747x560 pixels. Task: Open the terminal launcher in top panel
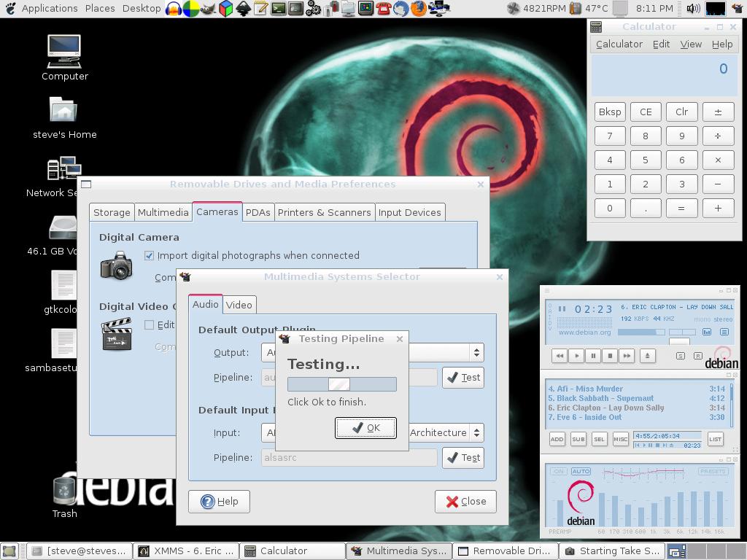point(278,9)
